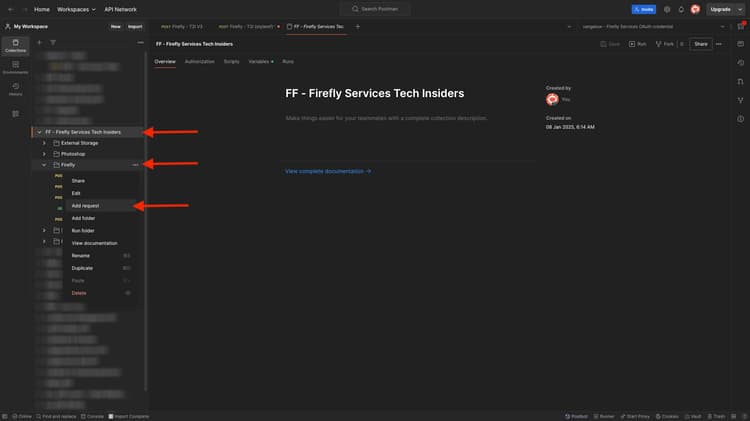The width and height of the screenshot is (750, 421).
Task: Click the collection description placeholder text
Action: pos(386,118)
